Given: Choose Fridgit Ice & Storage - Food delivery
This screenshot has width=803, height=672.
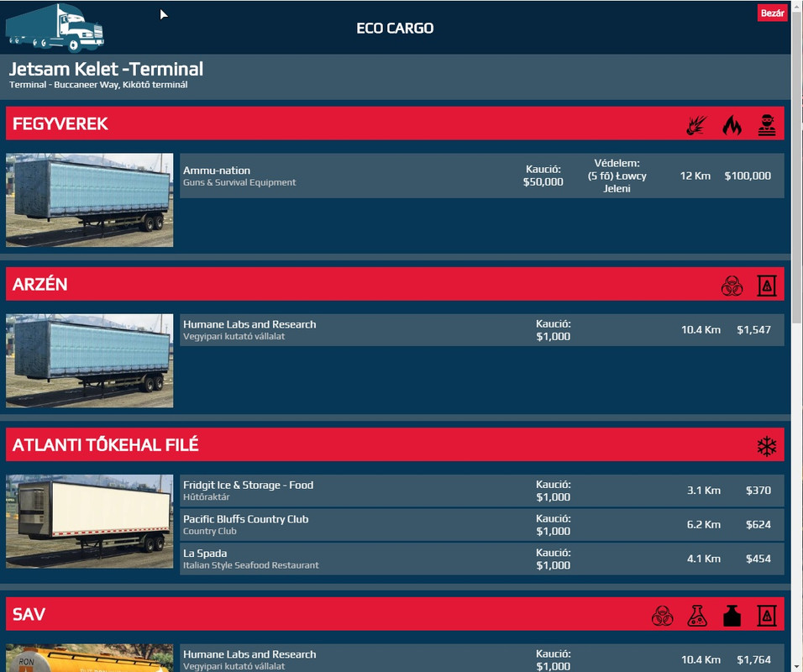Looking at the screenshot, I should (x=481, y=491).
